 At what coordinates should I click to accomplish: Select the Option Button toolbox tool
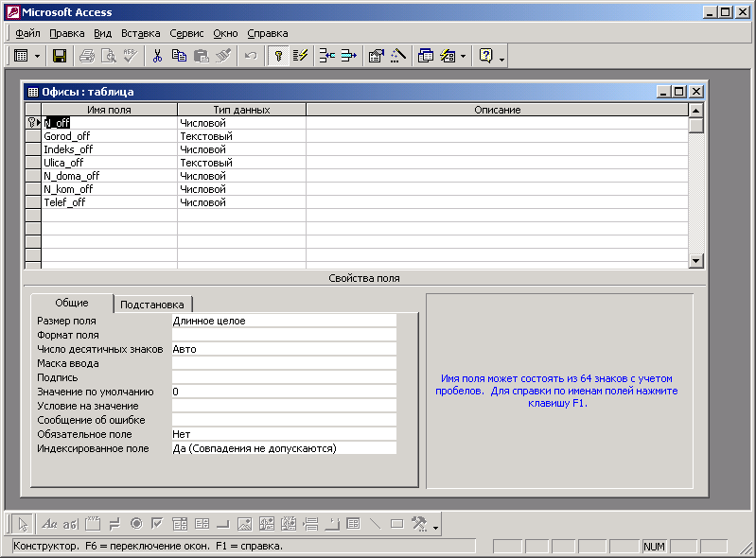coord(136,524)
